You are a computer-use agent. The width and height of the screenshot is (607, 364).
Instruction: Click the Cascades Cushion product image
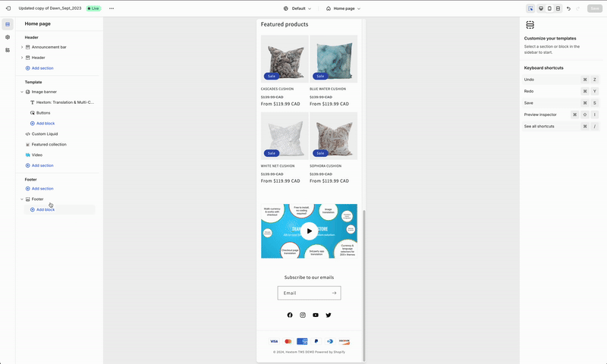(285, 59)
